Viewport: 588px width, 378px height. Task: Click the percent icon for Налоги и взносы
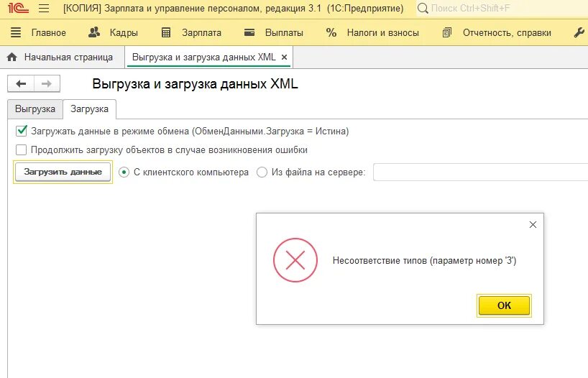[x=331, y=32]
